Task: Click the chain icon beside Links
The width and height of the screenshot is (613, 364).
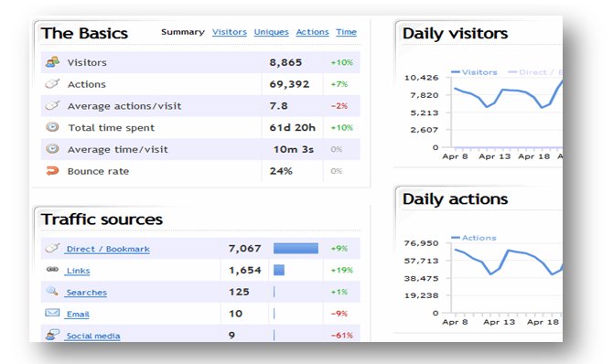Action: (x=52, y=270)
